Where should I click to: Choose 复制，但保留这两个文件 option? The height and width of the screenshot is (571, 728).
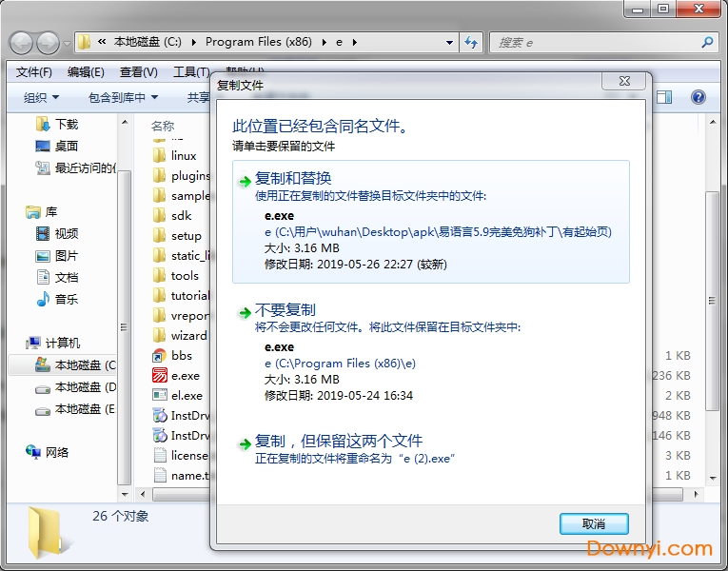click(338, 441)
